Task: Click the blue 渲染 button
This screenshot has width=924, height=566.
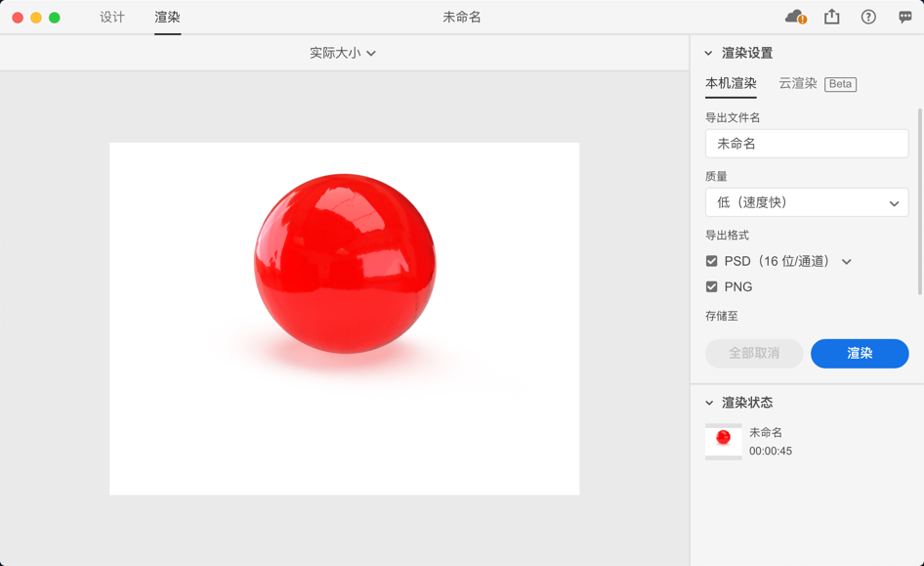Action: [860, 353]
